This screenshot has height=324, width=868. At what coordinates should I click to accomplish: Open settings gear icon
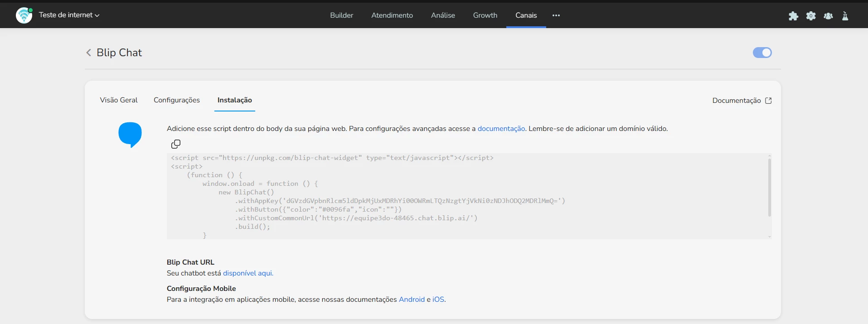click(811, 16)
